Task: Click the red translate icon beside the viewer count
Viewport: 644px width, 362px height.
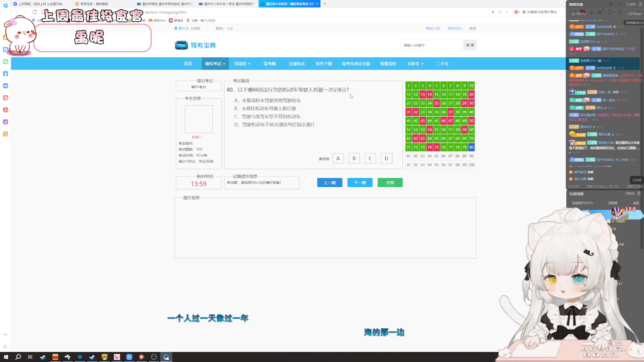Action: click(x=583, y=12)
